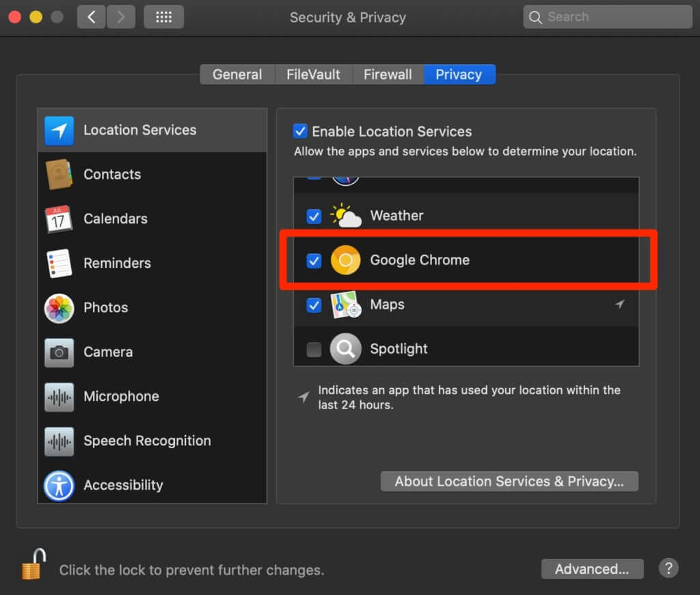The image size is (700, 595).
Task: Uncheck the Google Chrome location checkbox
Action: (314, 260)
